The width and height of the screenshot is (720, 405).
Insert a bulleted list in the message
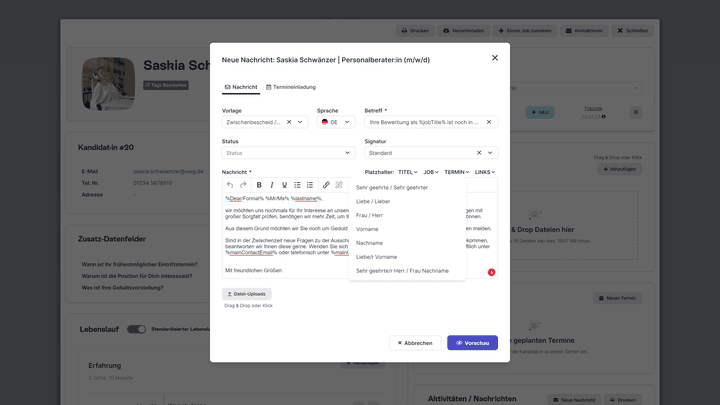(x=298, y=185)
